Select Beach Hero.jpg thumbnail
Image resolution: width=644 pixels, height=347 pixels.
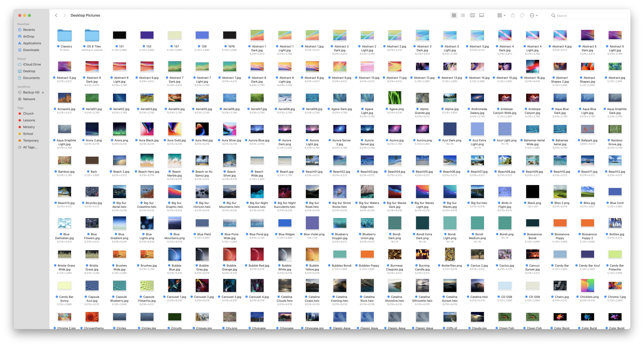pos(147,160)
